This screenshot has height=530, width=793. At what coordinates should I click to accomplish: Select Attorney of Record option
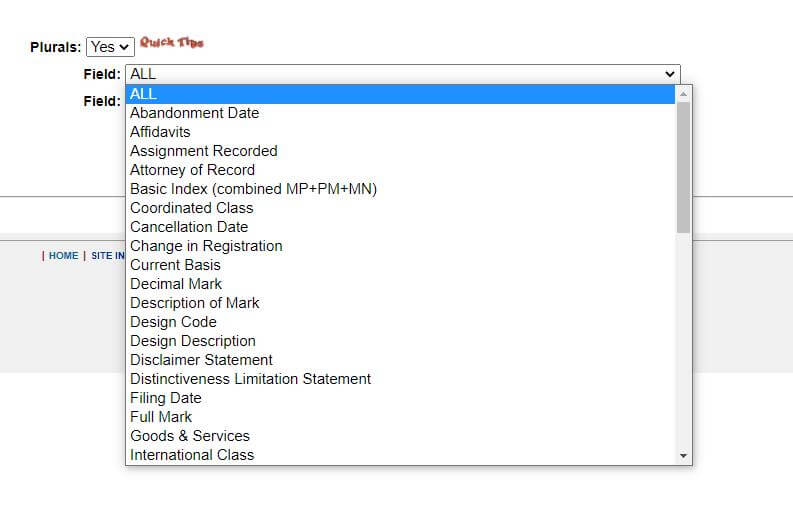[192, 170]
